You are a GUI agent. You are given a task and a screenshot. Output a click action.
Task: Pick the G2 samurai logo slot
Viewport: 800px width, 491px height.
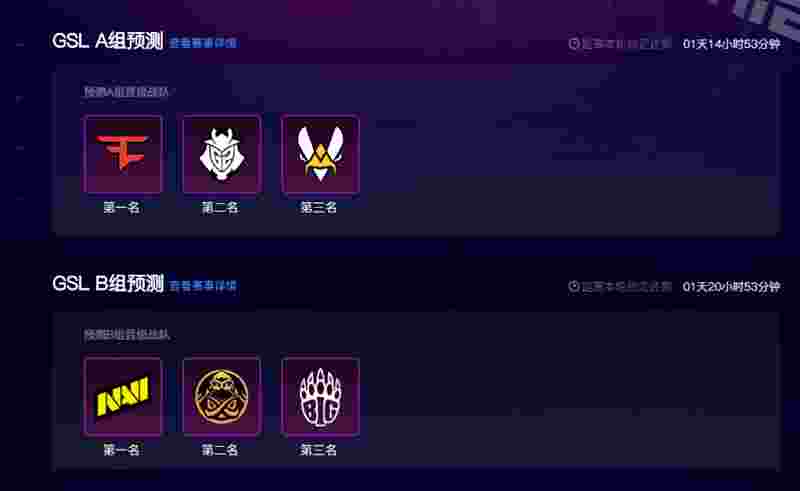pos(221,154)
